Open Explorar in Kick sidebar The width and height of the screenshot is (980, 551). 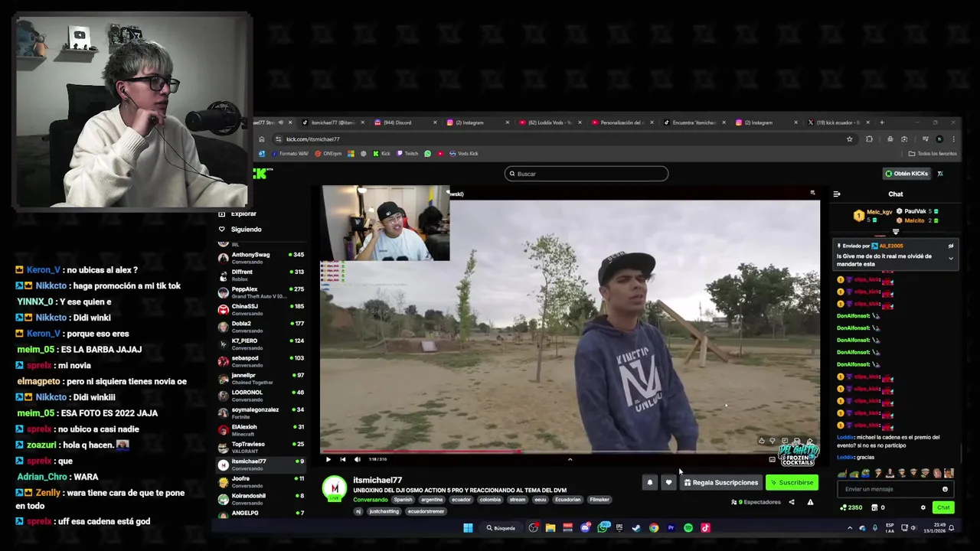click(x=237, y=214)
